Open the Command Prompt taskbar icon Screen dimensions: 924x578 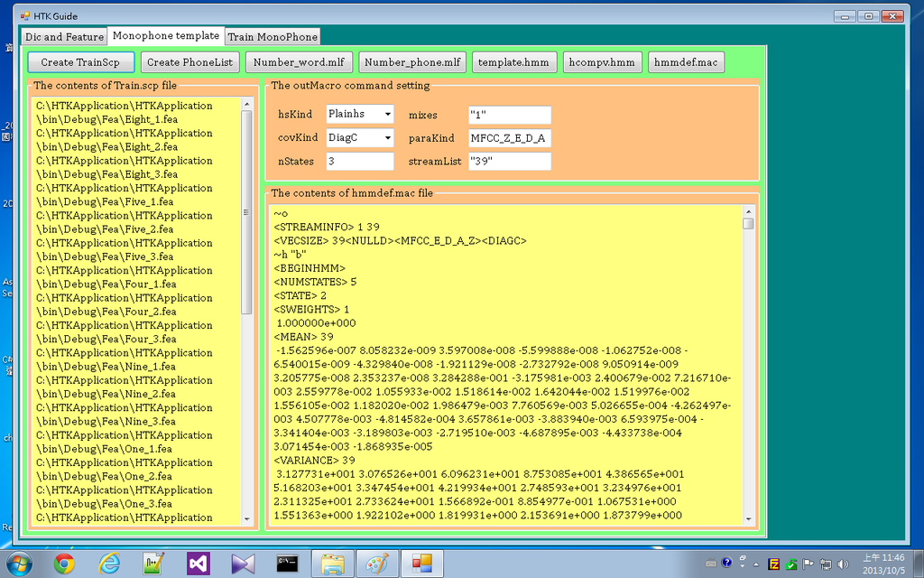pyautogui.click(x=288, y=564)
